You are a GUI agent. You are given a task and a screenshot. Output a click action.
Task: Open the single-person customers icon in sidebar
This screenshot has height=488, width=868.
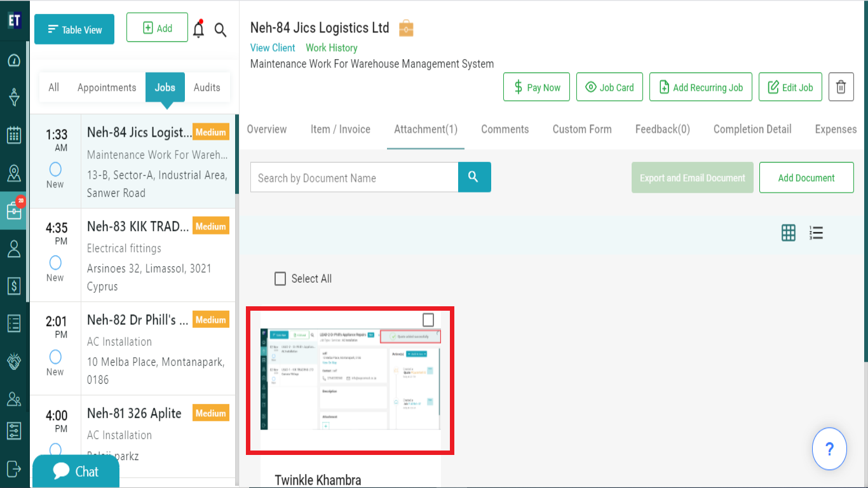tap(14, 248)
